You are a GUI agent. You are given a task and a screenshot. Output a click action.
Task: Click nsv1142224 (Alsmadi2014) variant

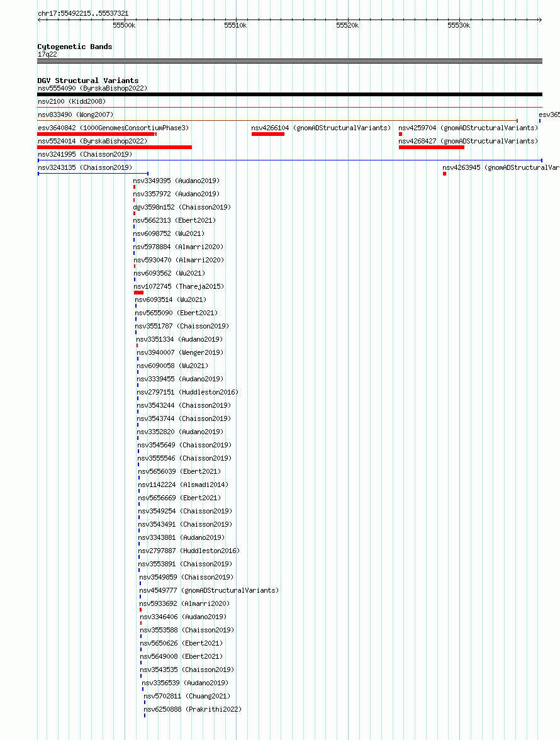click(x=183, y=485)
